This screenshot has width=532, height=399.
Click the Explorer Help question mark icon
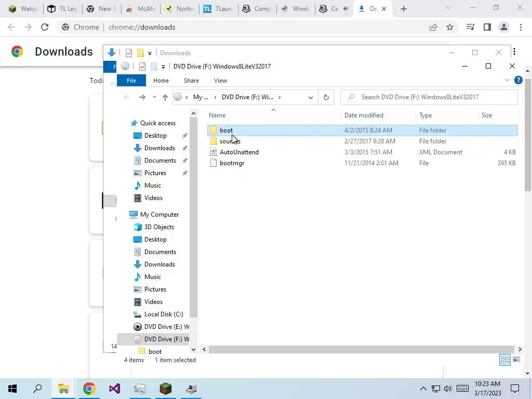click(x=518, y=80)
